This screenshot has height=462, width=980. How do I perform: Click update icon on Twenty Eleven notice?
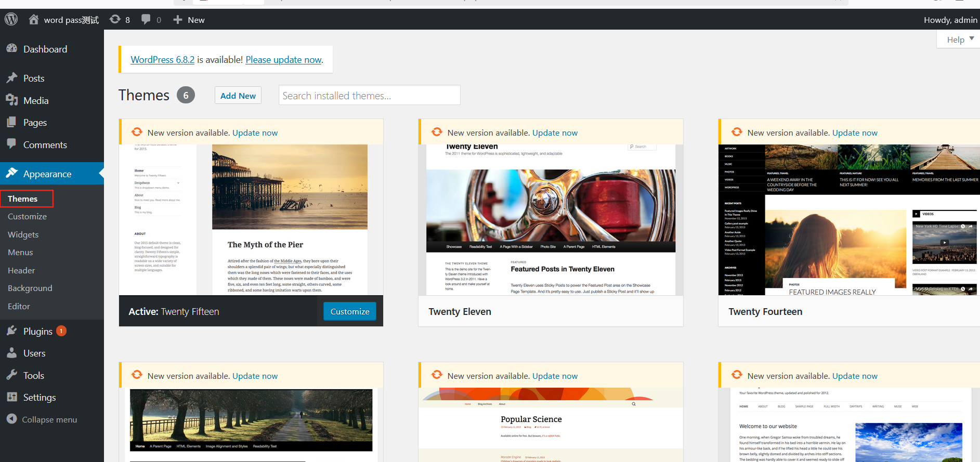pos(437,132)
